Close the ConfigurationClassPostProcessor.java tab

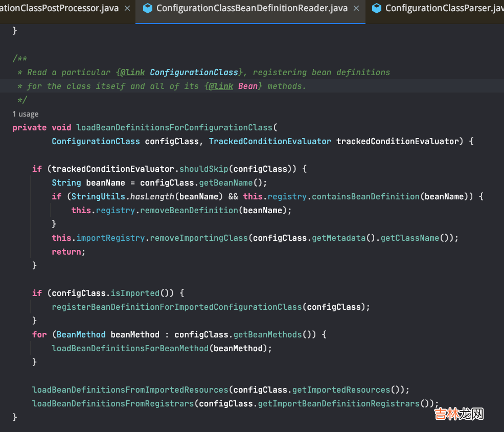coord(127,8)
